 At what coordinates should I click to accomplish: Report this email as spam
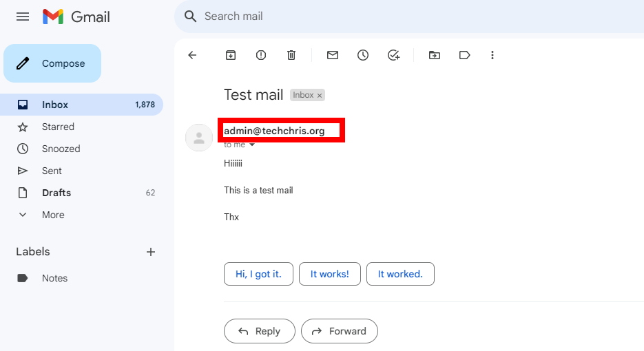pos(261,55)
